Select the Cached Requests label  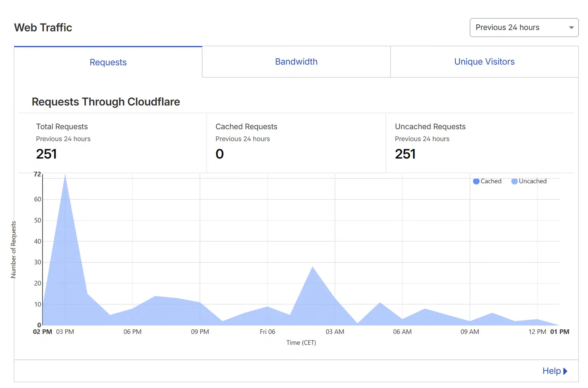pos(247,127)
